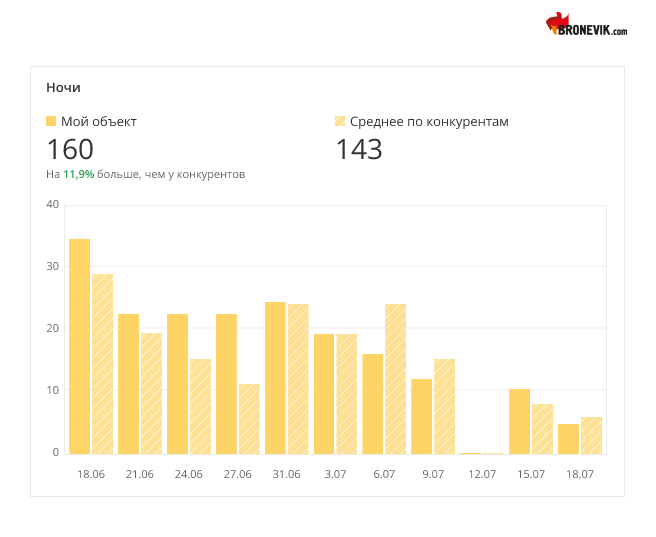Click the 21.06 x-axis date label
The image size is (656, 537).
[140, 475]
